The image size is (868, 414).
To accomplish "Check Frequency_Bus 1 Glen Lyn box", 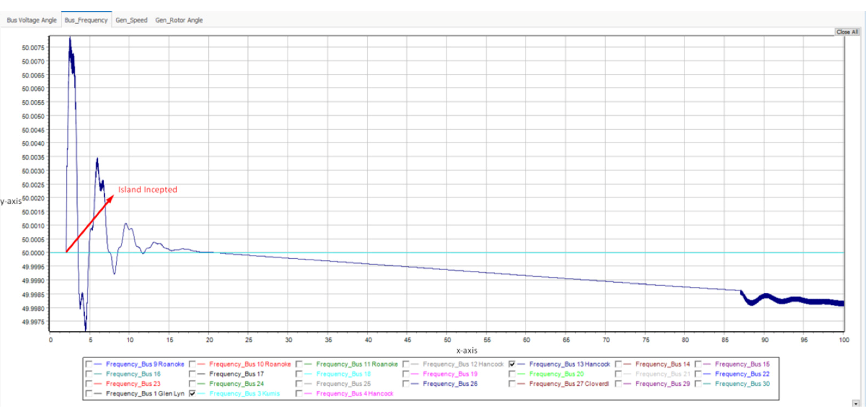I will tap(88, 393).
